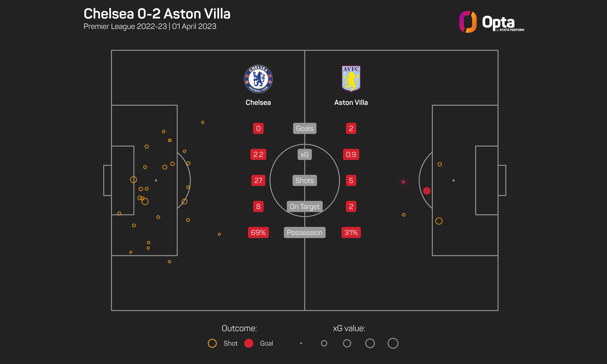Click the Opta logo icon
Screen dimensions: 607x364
click(468, 22)
